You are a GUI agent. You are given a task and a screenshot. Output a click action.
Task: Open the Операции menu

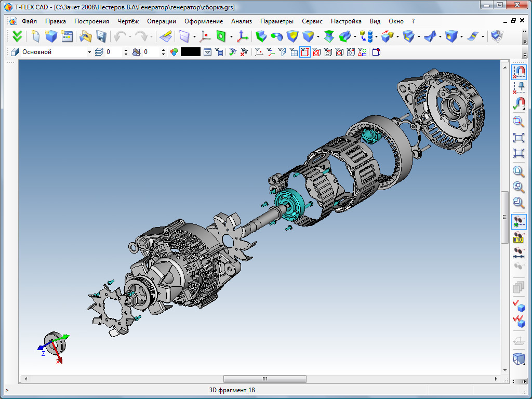[x=162, y=21]
